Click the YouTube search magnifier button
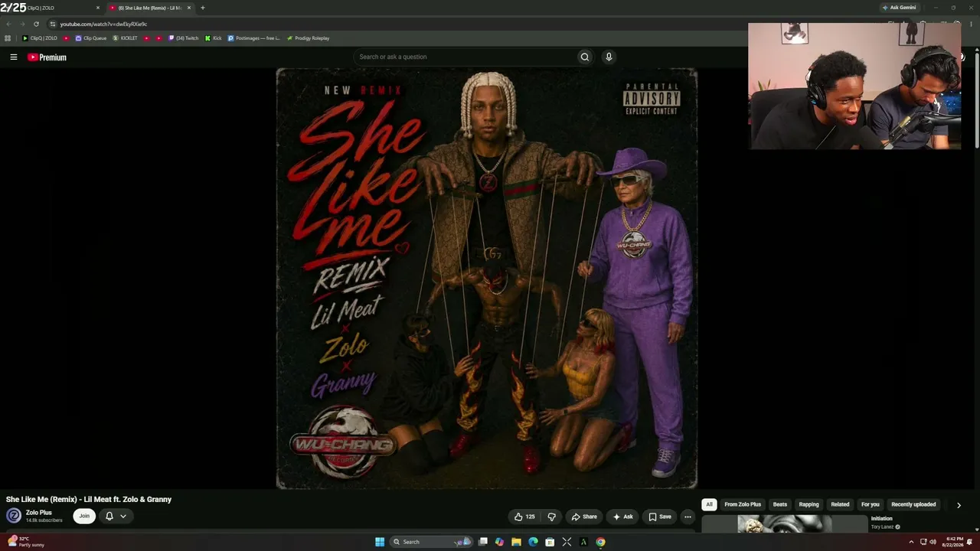Viewport: 980px width, 551px height. [x=585, y=57]
